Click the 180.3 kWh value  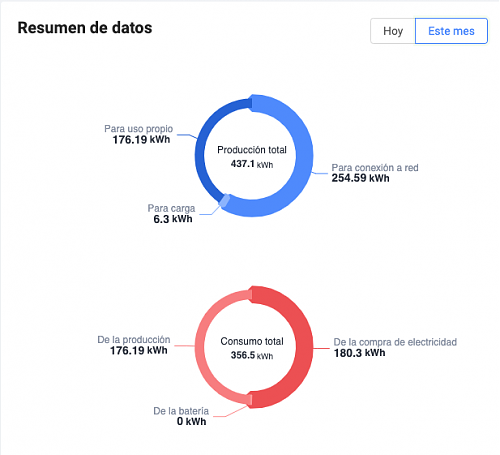tap(360, 353)
